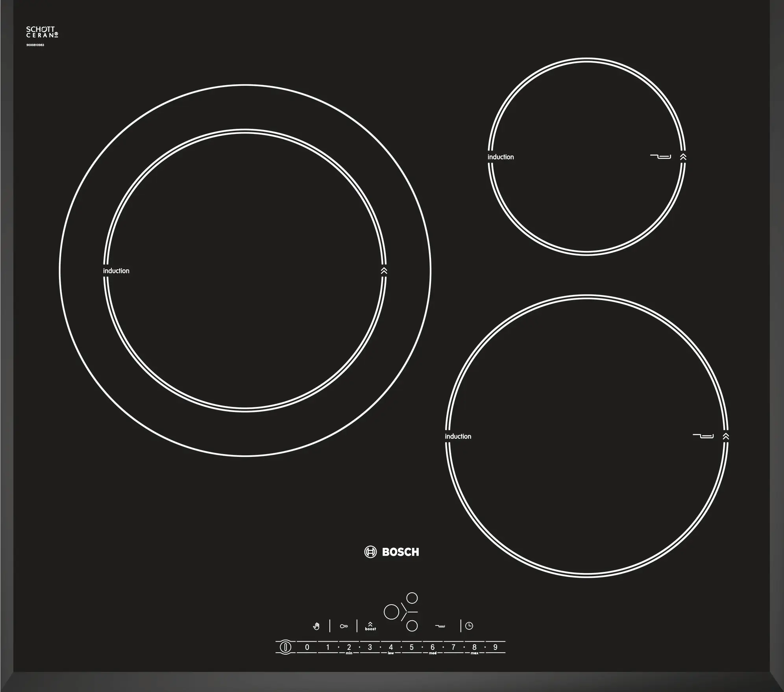Tap the frying pan sensor icon
The height and width of the screenshot is (692, 784).
tap(440, 626)
